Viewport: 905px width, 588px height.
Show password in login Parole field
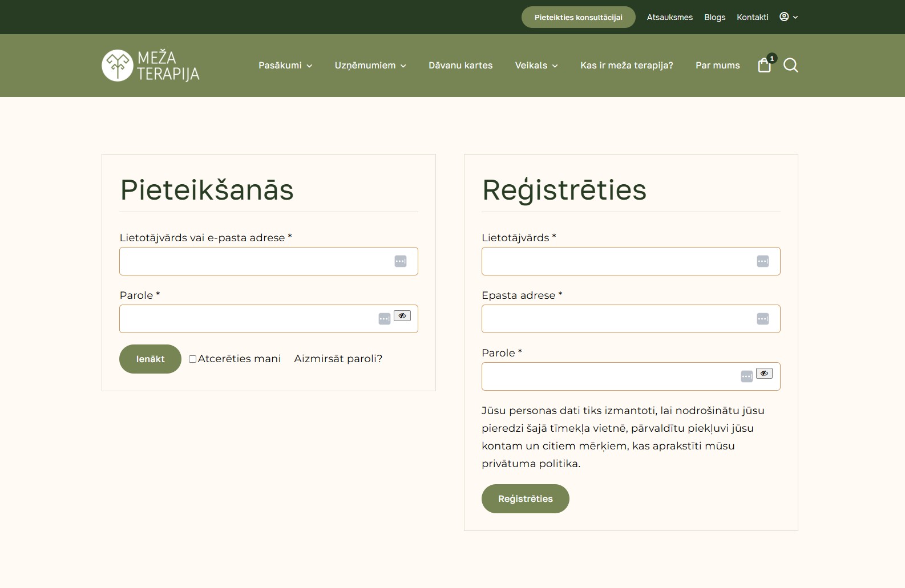click(402, 315)
